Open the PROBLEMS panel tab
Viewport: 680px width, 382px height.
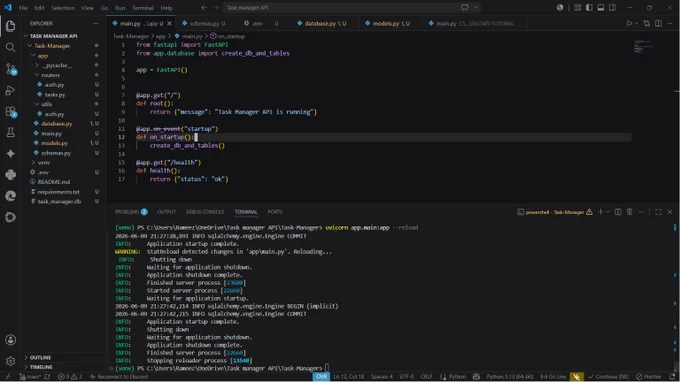[x=131, y=212]
